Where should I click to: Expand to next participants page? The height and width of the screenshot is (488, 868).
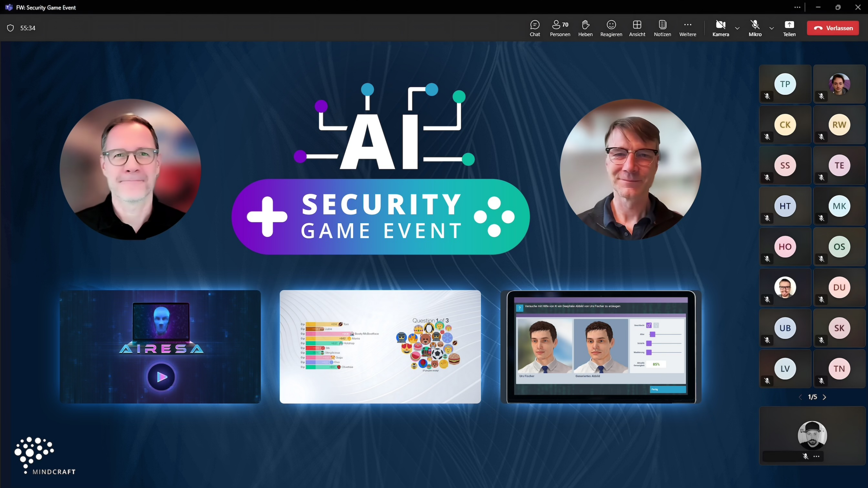pos(825,396)
